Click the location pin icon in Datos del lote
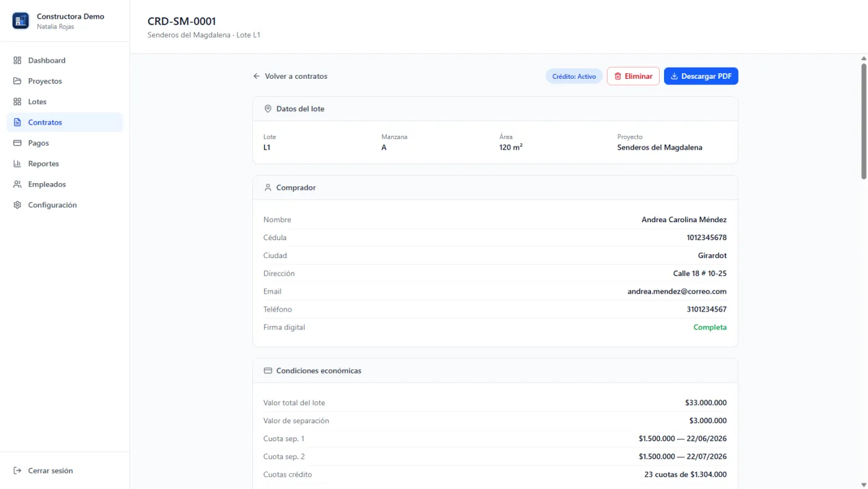 pos(268,109)
